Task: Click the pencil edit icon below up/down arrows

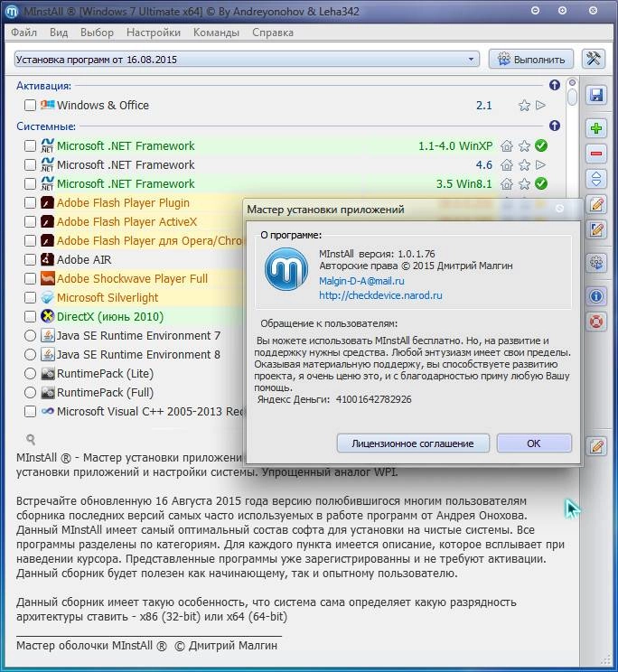Action: point(596,204)
